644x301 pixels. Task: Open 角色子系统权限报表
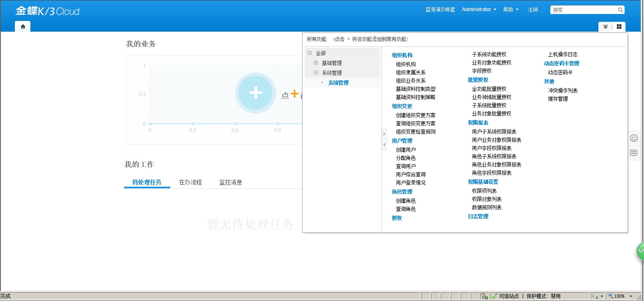494,156
